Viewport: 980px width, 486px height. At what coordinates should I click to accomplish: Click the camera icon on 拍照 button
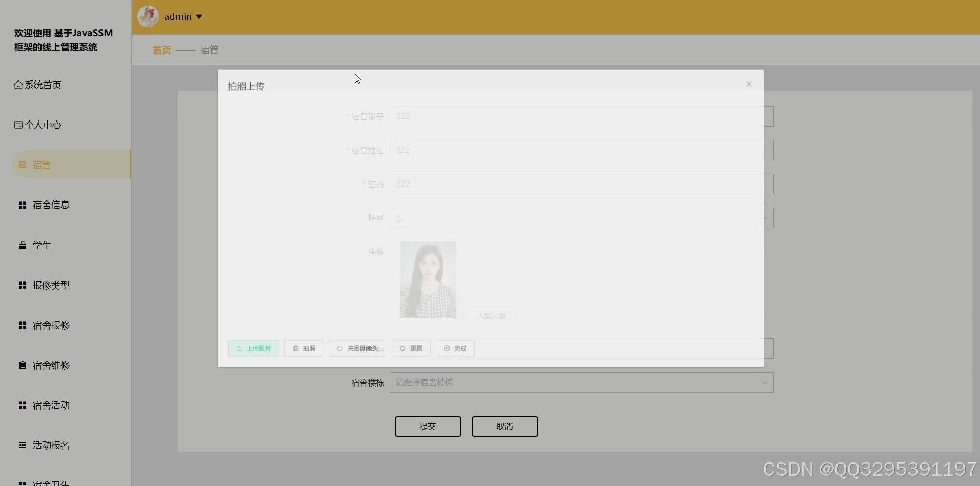click(x=296, y=348)
